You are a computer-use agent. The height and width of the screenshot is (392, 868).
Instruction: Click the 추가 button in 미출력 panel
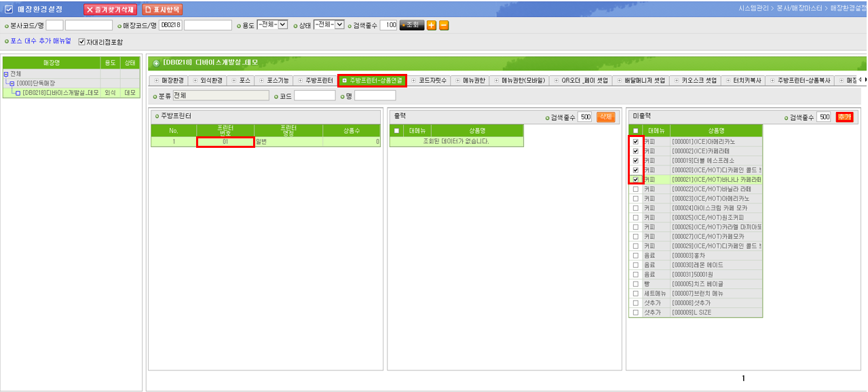coord(844,117)
